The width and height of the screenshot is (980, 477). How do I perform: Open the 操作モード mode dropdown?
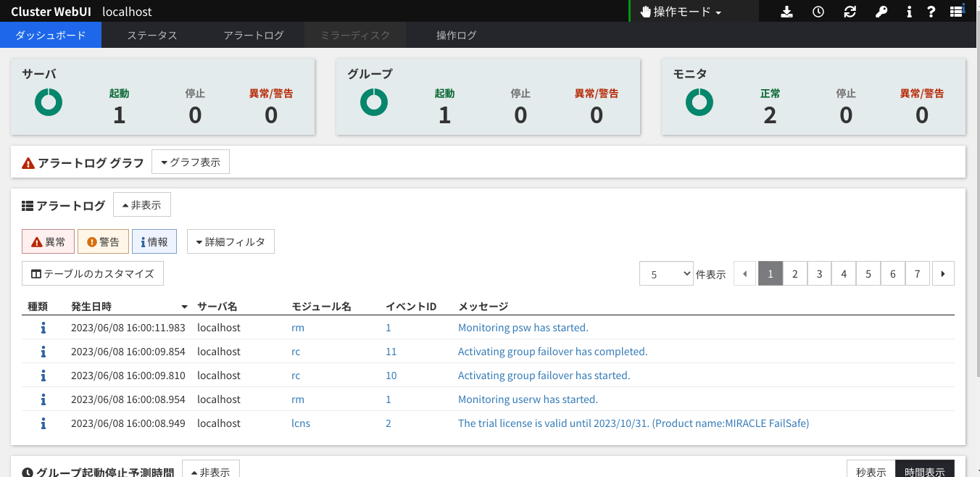tap(681, 12)
